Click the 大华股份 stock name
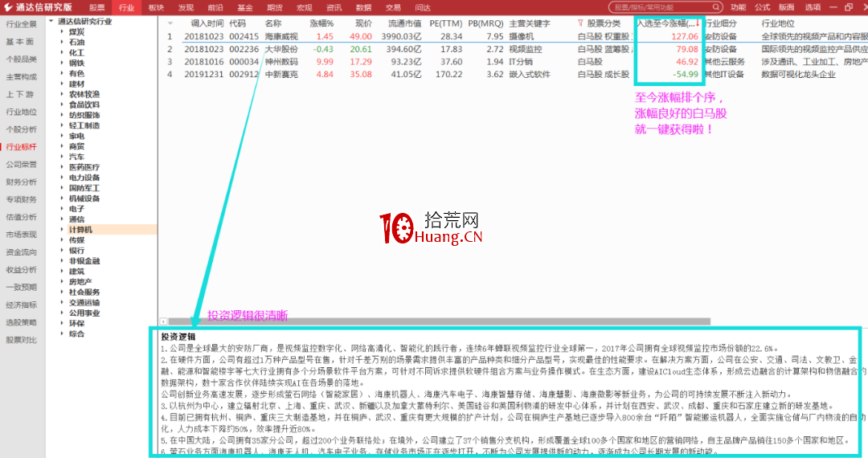 281,49
